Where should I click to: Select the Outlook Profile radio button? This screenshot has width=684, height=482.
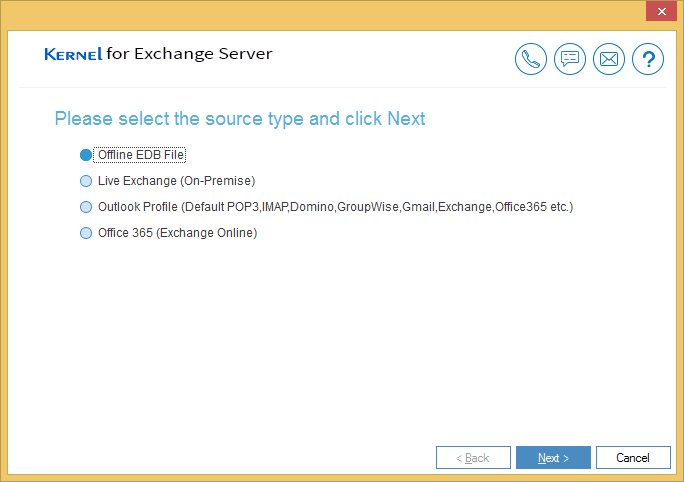[x=86, y=207]
